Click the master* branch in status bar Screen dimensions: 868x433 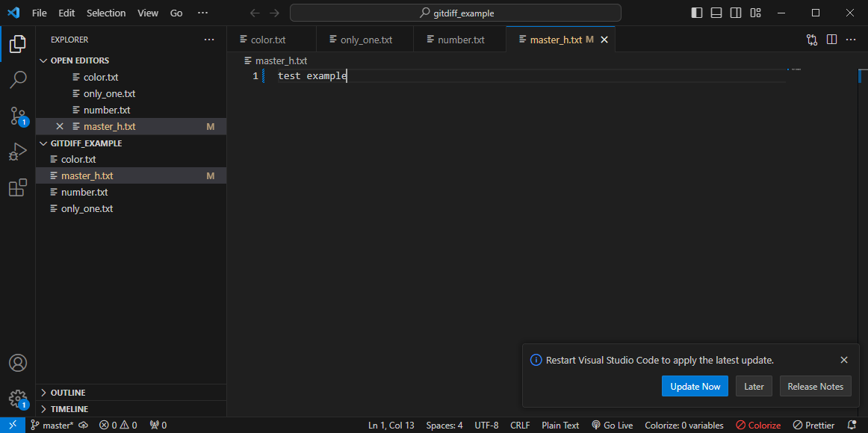click(52, 426)
